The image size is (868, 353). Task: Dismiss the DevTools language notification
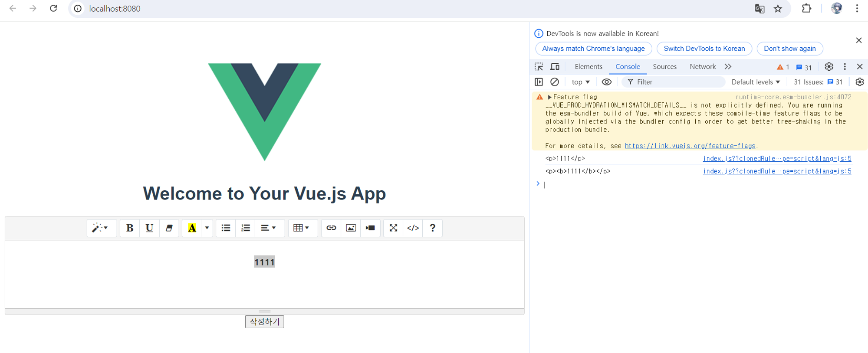point(859,40)
